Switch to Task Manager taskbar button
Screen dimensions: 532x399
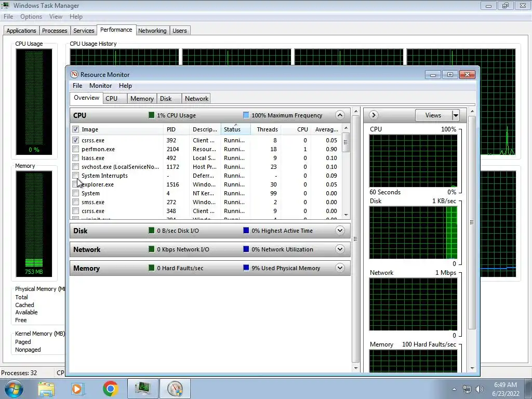[x=143, y=389]
